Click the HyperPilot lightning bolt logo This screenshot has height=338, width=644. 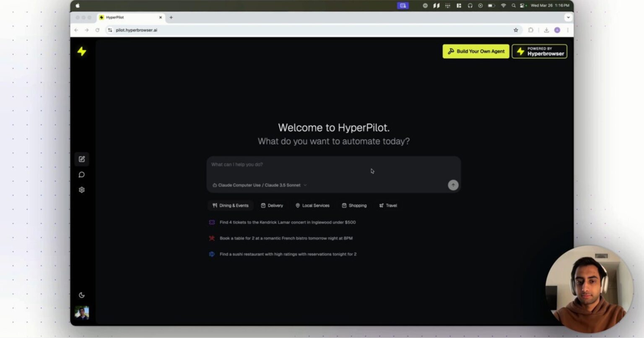[x=82, y=51]
